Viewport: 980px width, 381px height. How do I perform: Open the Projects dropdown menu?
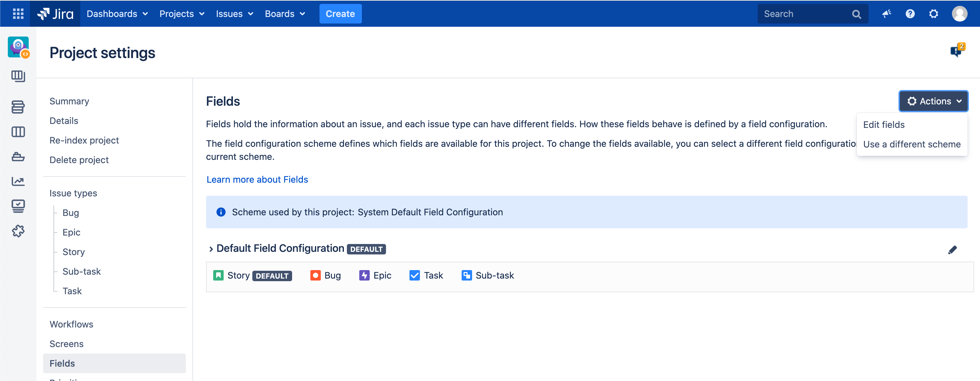coord(182,14)
